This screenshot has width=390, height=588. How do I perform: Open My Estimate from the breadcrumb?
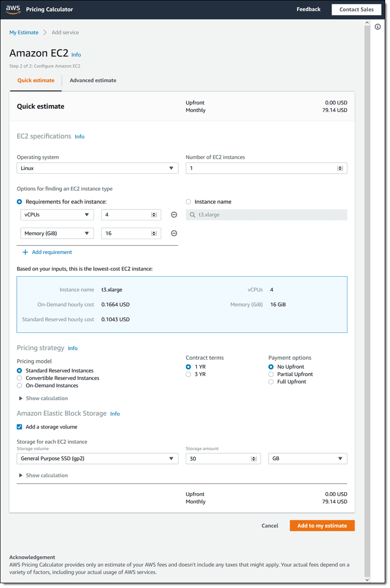[24, 32]
